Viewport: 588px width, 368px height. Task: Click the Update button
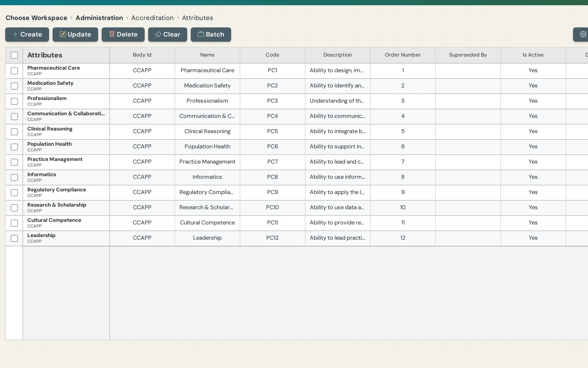pyautogui.click(x=75, y=34)
